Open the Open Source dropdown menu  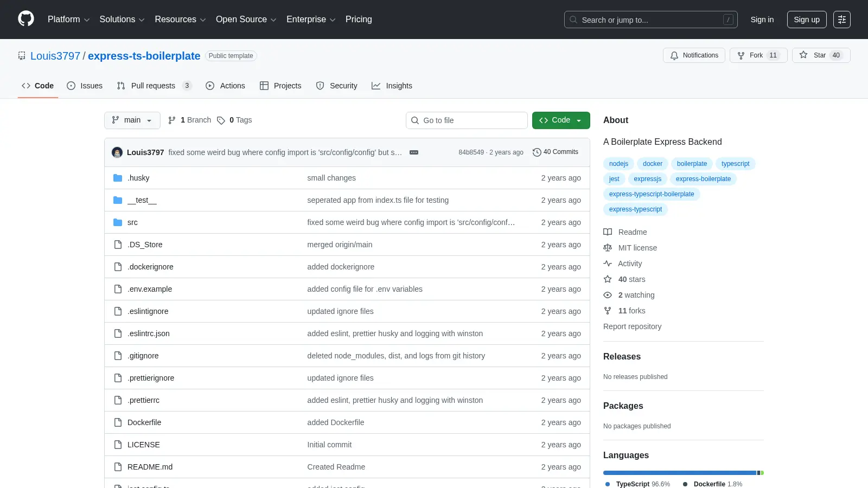(246, 20)
